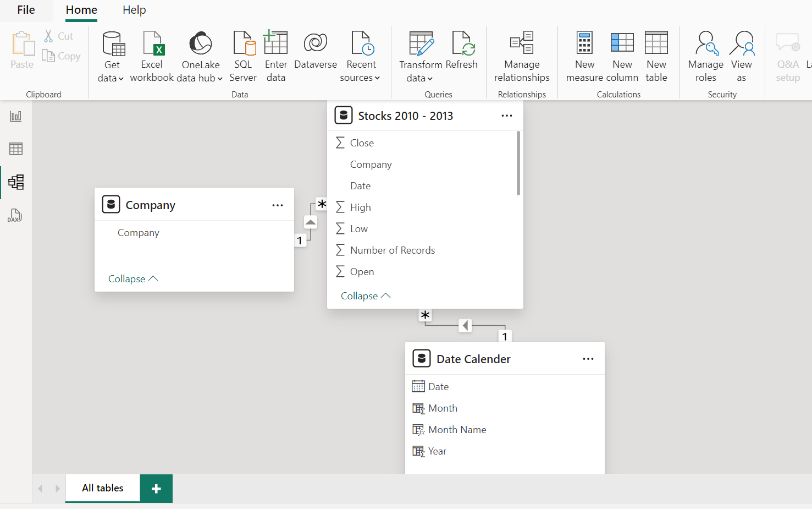Screen dimensions: 812x509
Task: Add a new layout tab
Action: click(156, 489)
